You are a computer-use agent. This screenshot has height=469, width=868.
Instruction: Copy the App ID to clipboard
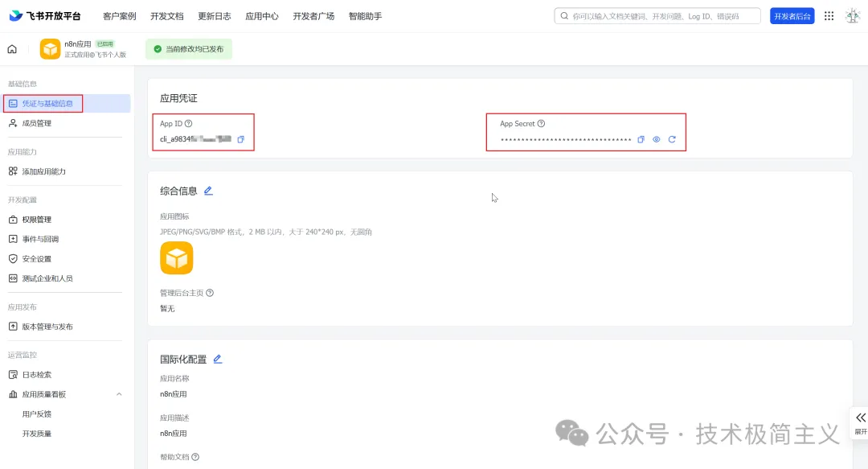pyautogui.click(x=241, y=139)
